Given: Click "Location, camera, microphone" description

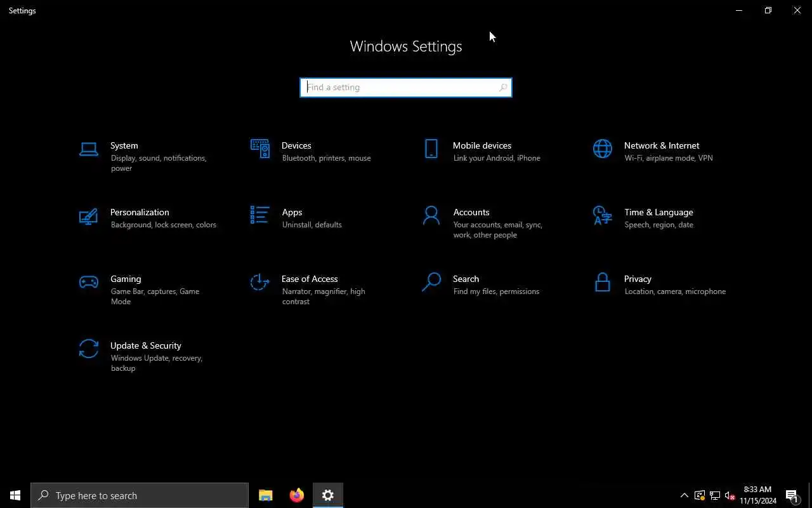Looking at the screenshot, I should tap(675, 291).
